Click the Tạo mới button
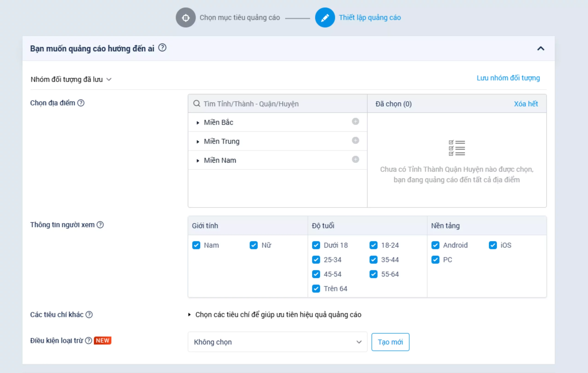 point(390,342)
